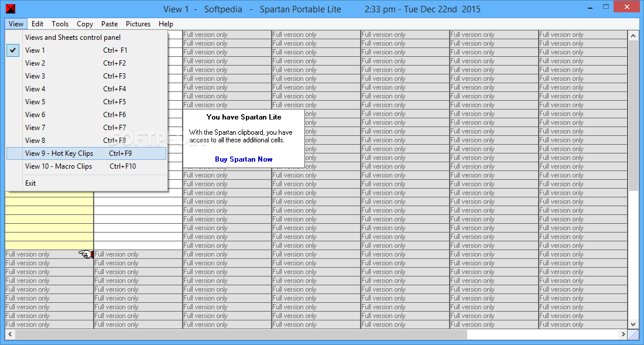Screen dimensions: 644x345
Task: Select the checked View 1 entry
Action: [x=86, y=50]
